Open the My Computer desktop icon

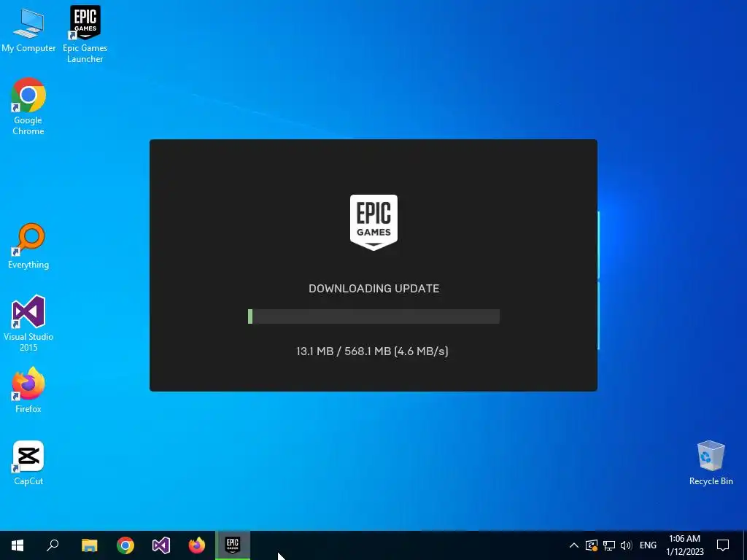[28, 29]
